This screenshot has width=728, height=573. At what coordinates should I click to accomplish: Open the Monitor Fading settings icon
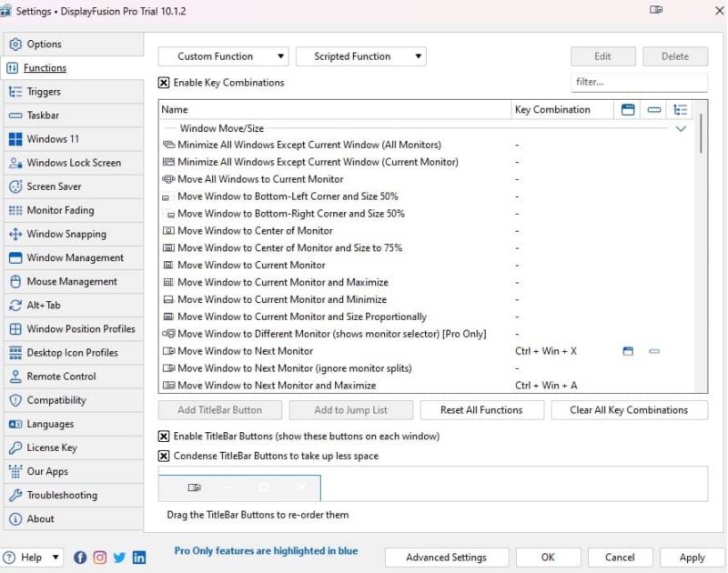tap(14, 210)
